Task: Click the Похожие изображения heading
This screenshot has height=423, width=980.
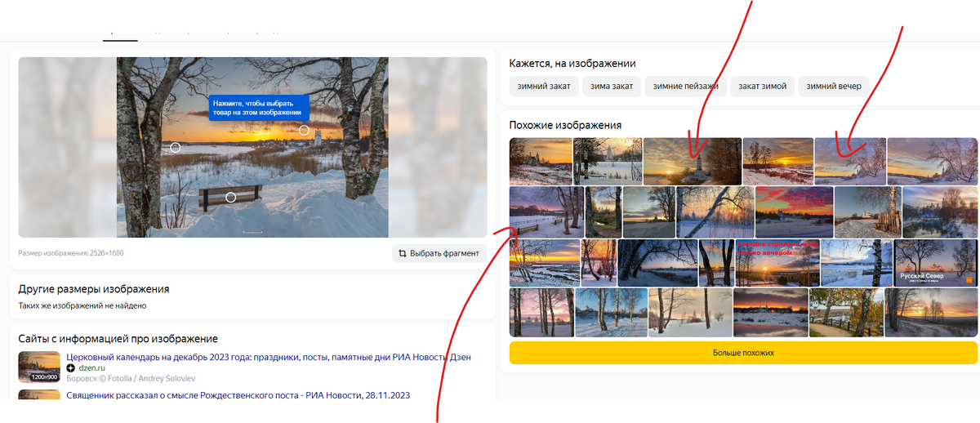Action: 565,125
